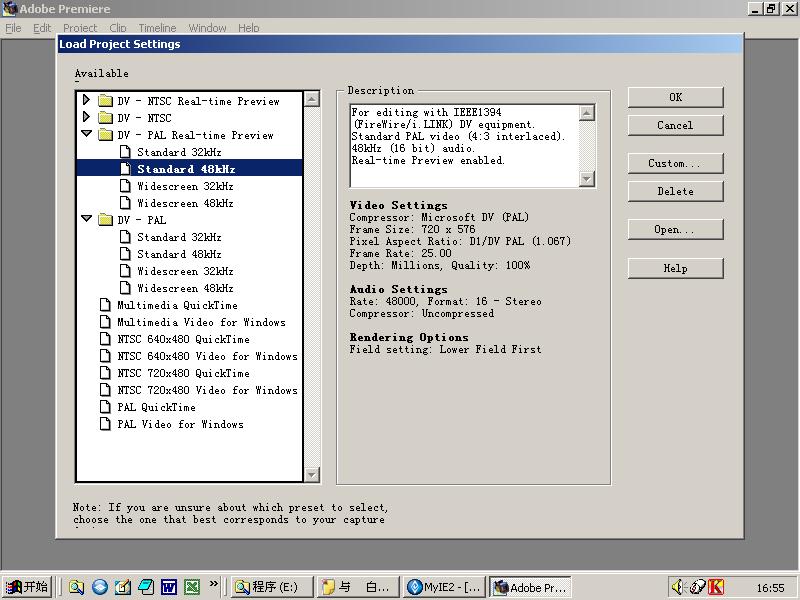Click the speaker volume icon in system tray
800x600 pixels.
click(678, 587)
